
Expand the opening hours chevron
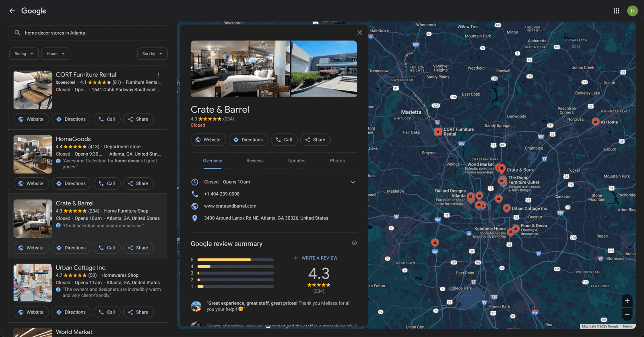click(353, 182)
